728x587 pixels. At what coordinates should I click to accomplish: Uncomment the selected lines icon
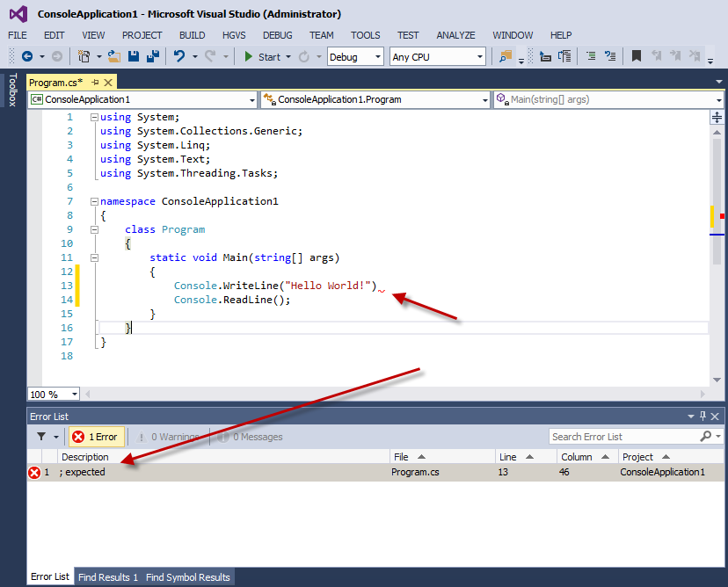tap(610, 56)
